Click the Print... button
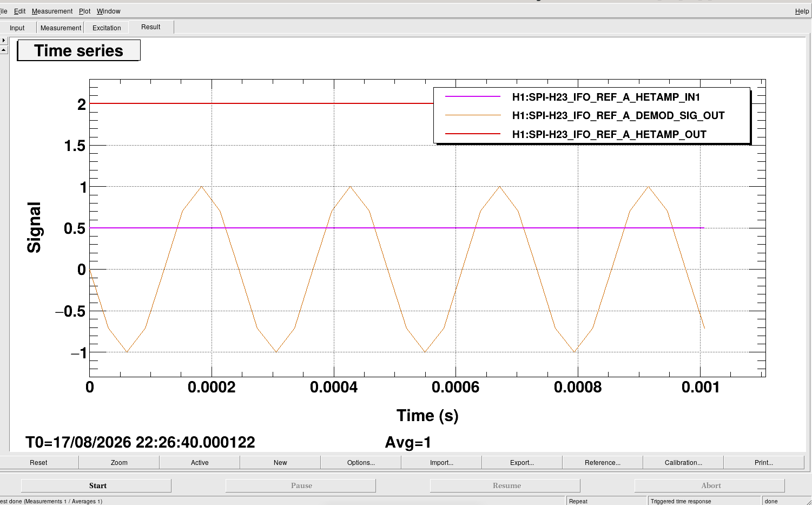The height and width of the screenshot is (505, 812). [764, 462]
